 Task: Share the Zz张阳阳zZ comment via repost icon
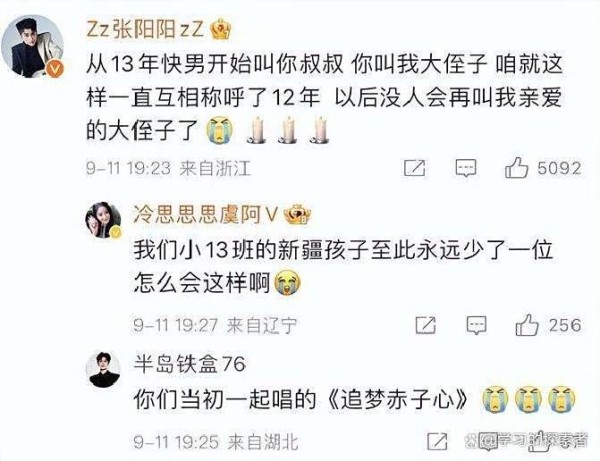(415, 168)
